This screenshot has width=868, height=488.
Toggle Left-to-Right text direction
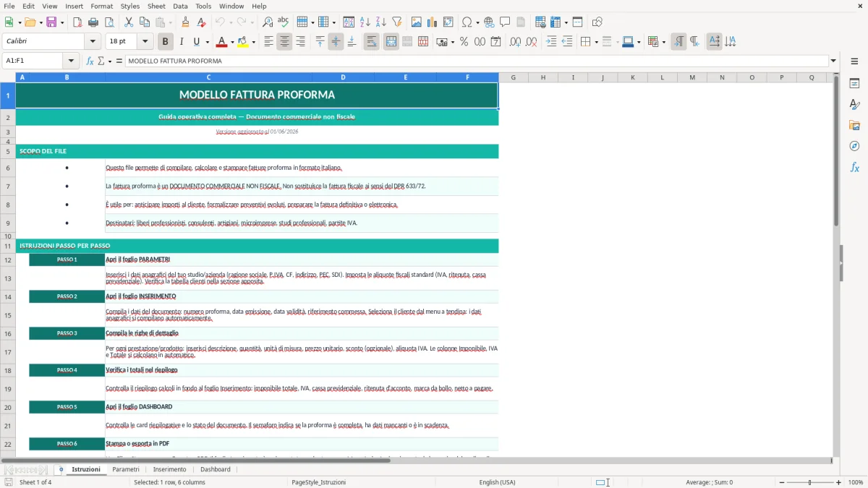click(x=678, y=42)
